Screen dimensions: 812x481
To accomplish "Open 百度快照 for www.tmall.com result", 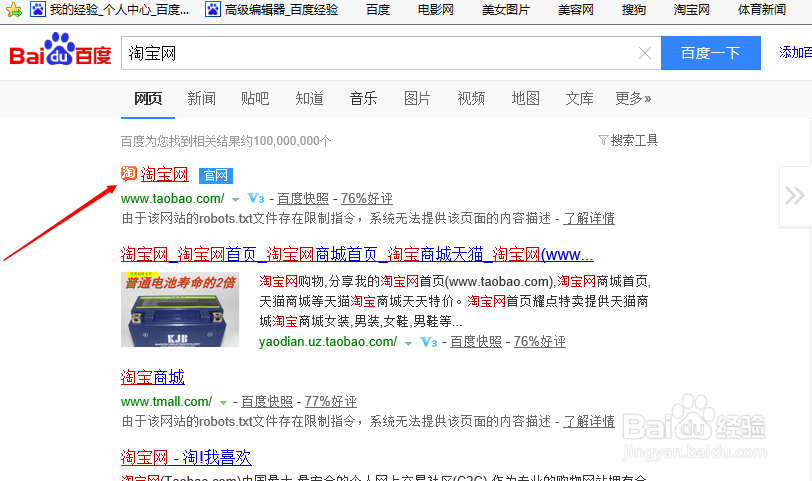I will point(267,401).
